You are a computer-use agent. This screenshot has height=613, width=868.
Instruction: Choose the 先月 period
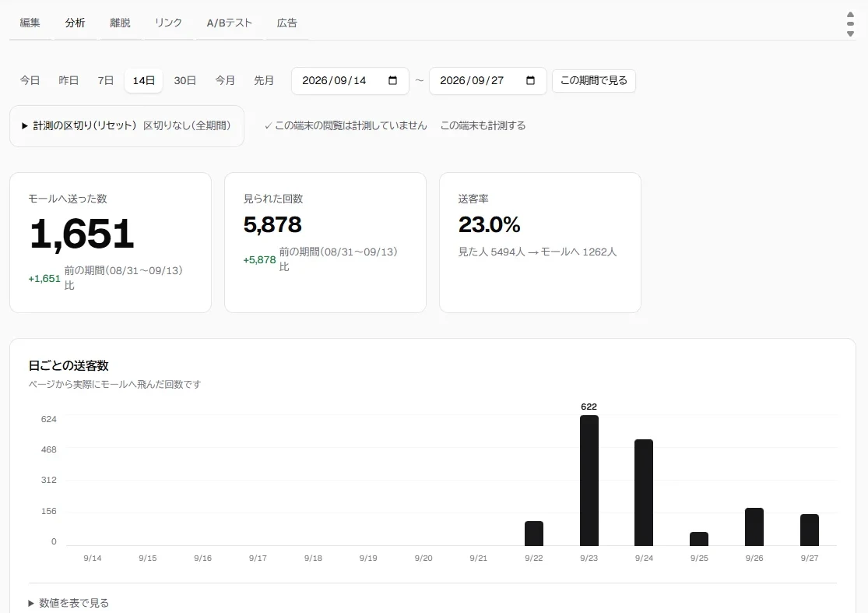pos(263,80)
